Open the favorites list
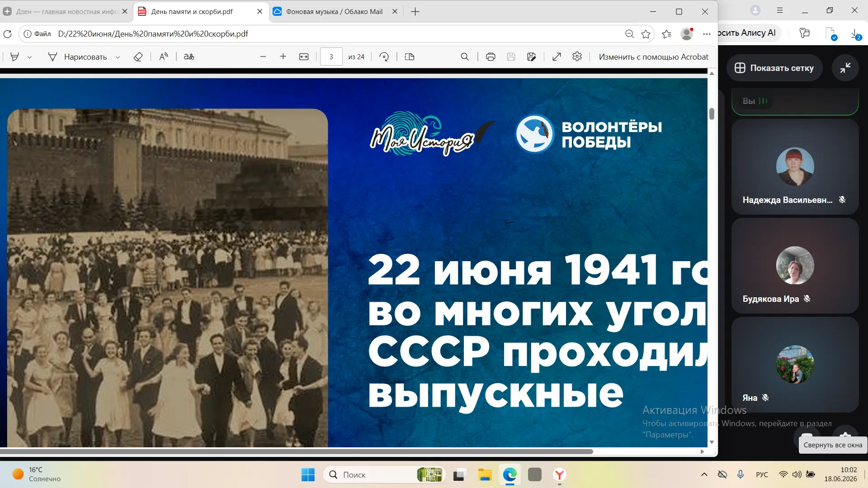Viewport: 868px width, 488px height. [666, 34]
